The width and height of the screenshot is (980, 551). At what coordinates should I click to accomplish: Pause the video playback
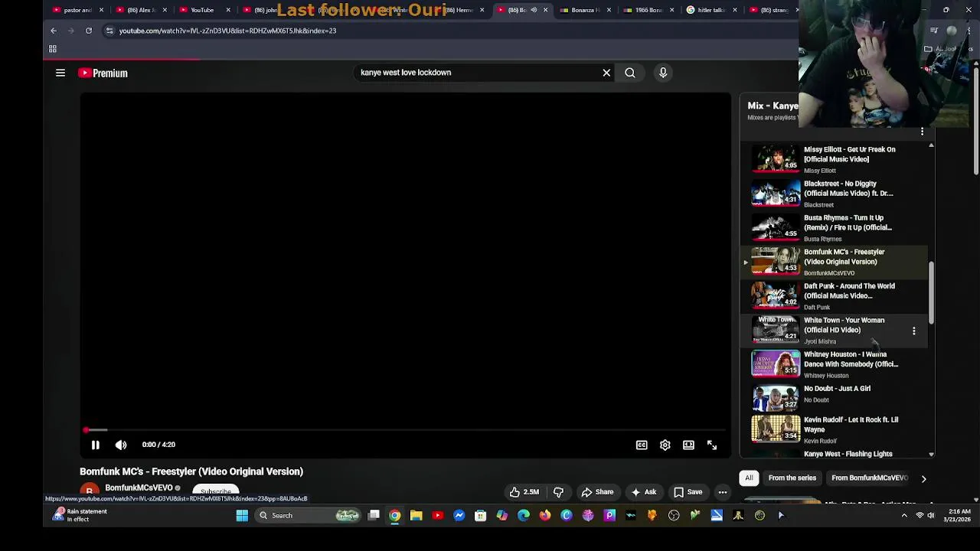pyautogui.click(x=96, y=445)
